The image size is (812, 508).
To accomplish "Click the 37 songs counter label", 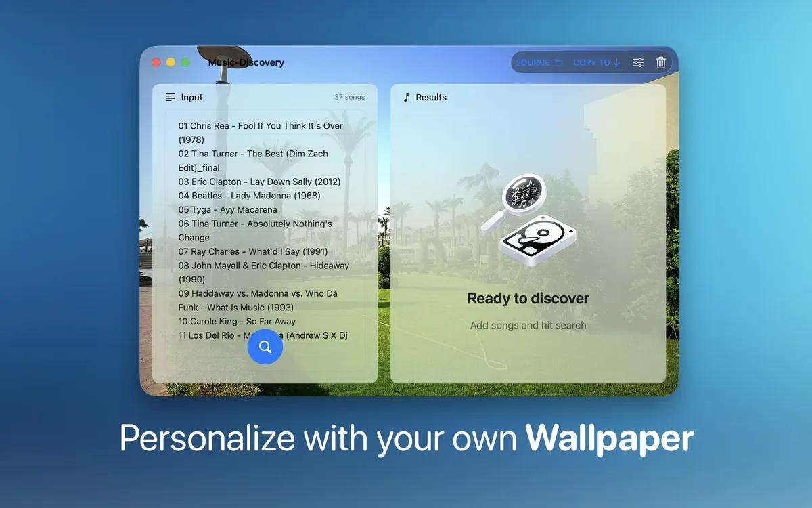I will point(349,98).
